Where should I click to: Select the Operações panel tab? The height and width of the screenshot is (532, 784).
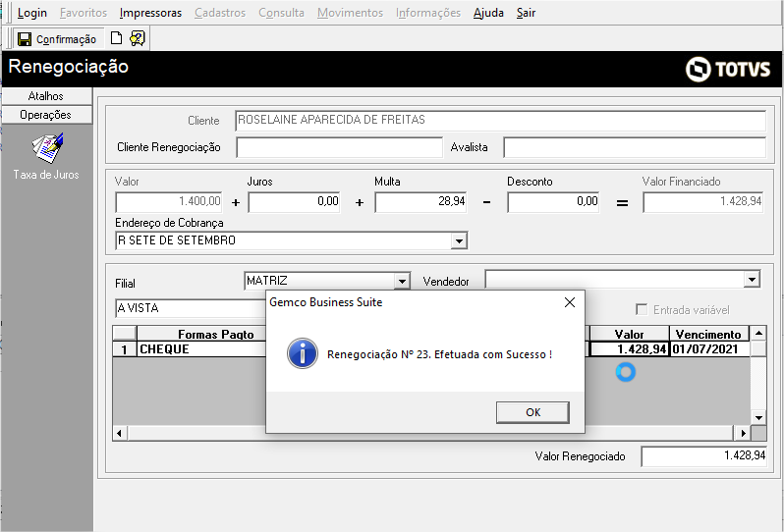46,115
